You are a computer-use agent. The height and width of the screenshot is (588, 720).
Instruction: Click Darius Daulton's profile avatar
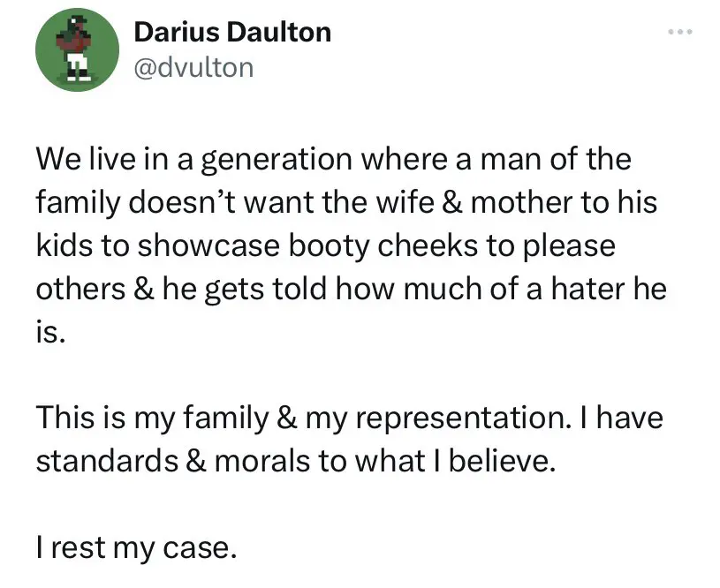coord(76,51)
